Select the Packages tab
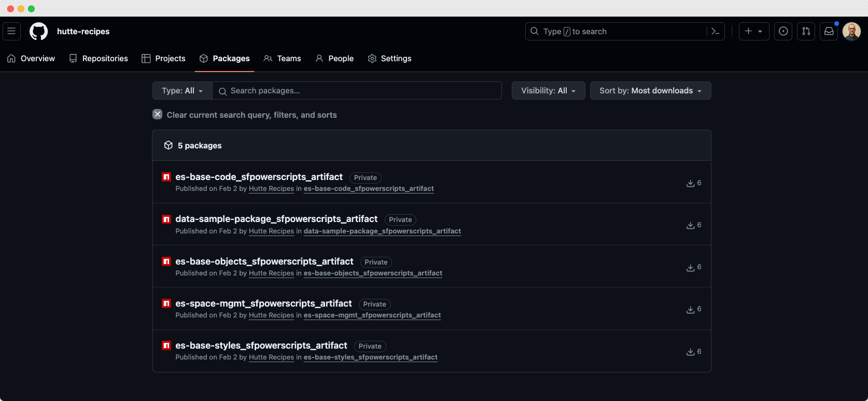The width and height of the screenshot is (868, 401). [225, 59]
